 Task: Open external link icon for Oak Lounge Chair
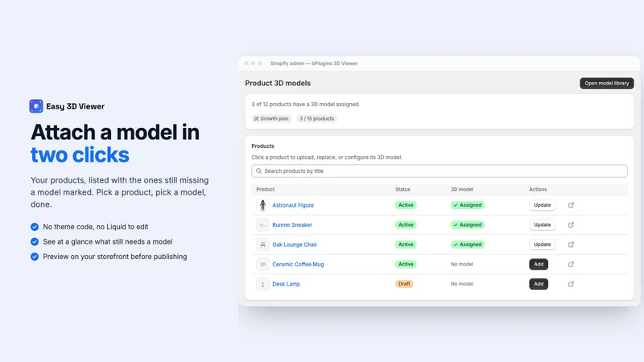pos(571,245)
